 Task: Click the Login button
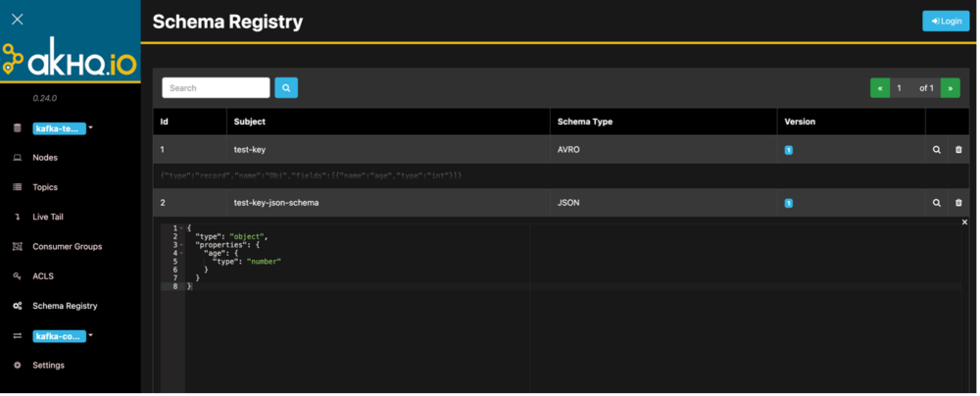tap(945, 21)
